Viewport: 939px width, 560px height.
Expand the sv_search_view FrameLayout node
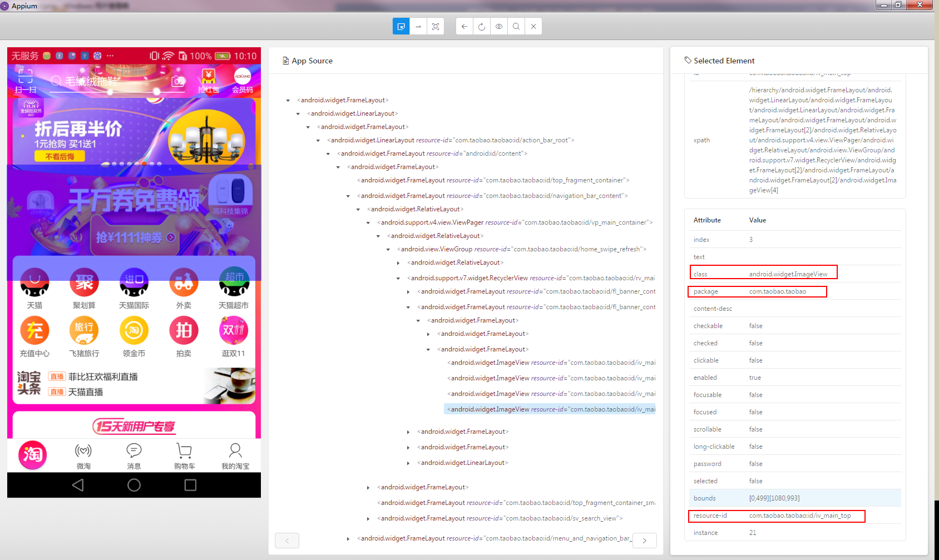(368, 519)
